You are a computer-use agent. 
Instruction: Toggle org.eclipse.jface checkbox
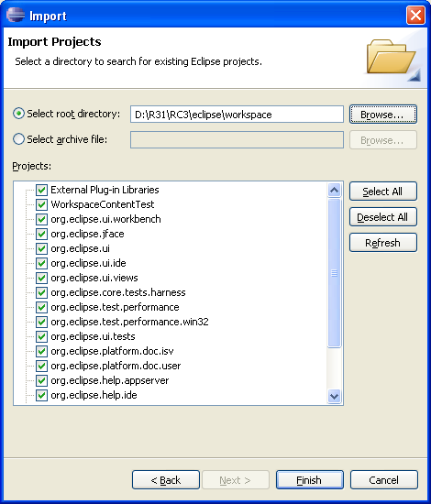[41, 234]
